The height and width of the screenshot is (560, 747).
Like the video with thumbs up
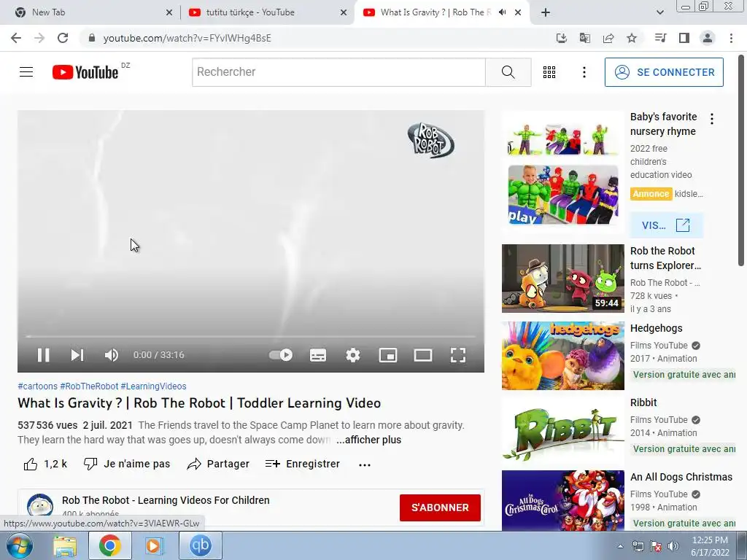tap(45, 464)
